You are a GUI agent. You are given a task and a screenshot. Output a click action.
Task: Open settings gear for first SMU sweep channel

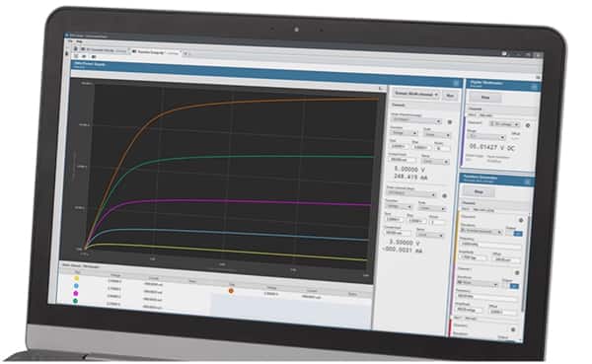(x=450, y=122)
